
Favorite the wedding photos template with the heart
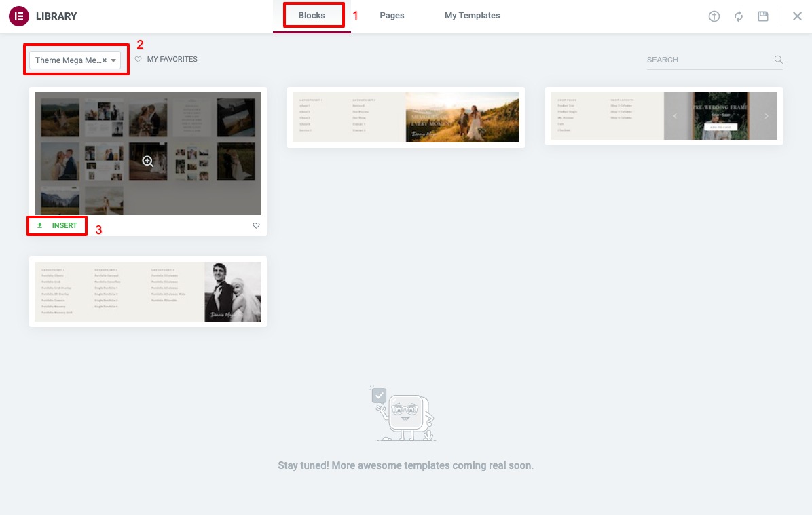(x=256, y=225)
